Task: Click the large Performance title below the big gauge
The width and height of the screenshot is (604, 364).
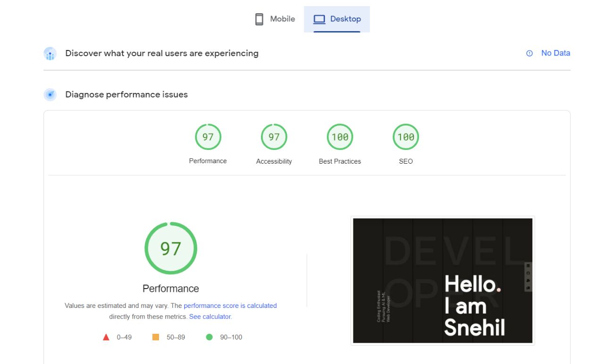Action: pos(171,289)
